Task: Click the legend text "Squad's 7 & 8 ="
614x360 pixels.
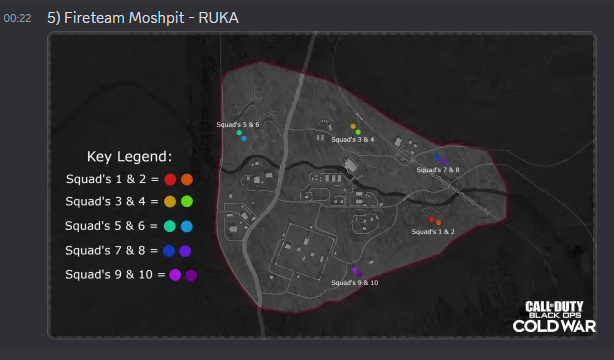Action: 112,250
